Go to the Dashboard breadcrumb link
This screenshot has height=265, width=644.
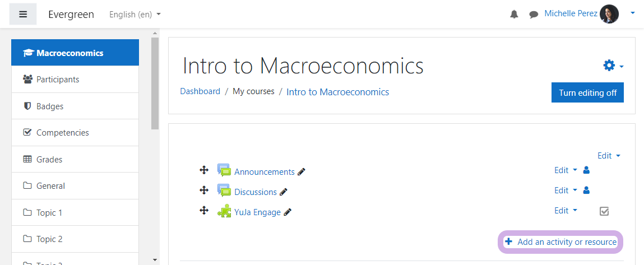coord(200,91)
